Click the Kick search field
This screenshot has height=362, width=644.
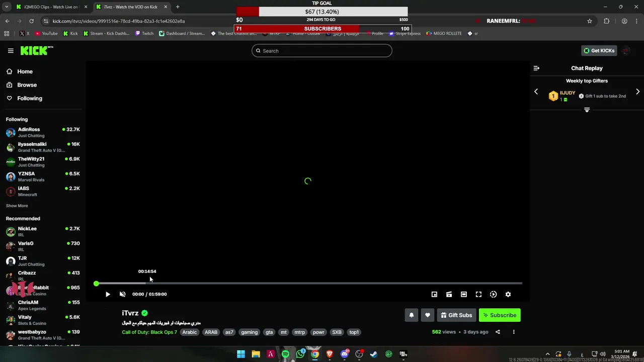click(322, 51)
